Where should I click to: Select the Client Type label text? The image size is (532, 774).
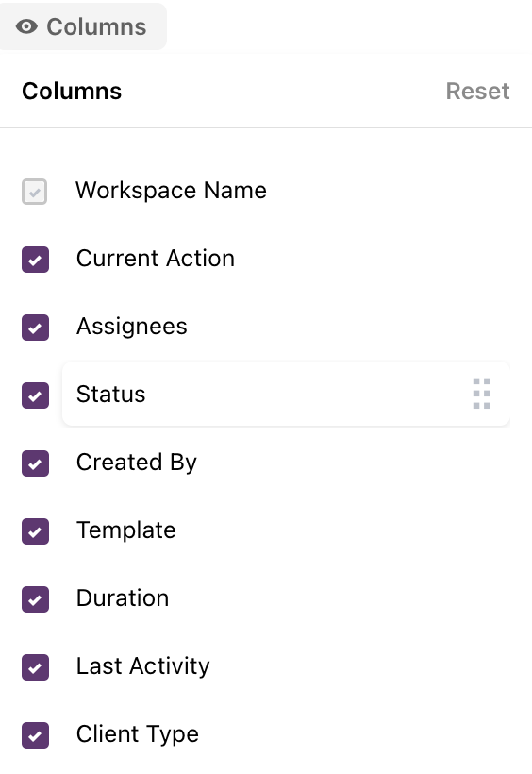(138, 734)
